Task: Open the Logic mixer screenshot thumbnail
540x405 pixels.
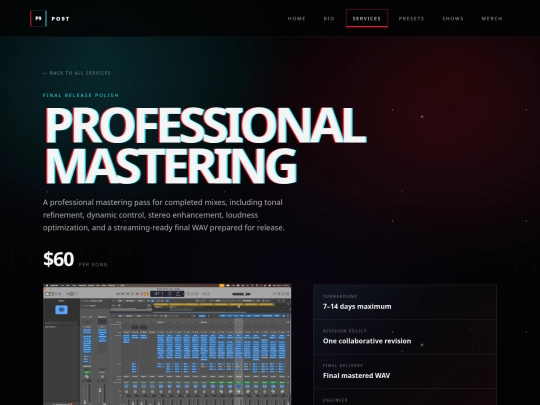Action: tap(167, 344)
